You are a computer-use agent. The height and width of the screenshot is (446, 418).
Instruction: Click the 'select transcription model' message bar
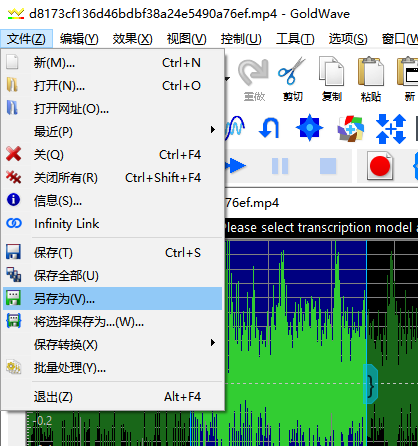pyautogui.click(x=321, y=228)
